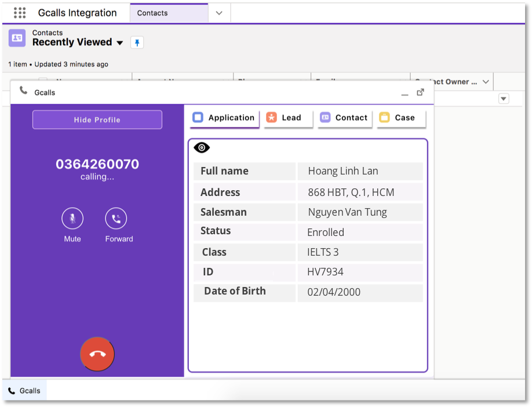Click the Date of Birth field label
Image resolution: width=532 pixels, height=407 pixels.
(235, 291)
